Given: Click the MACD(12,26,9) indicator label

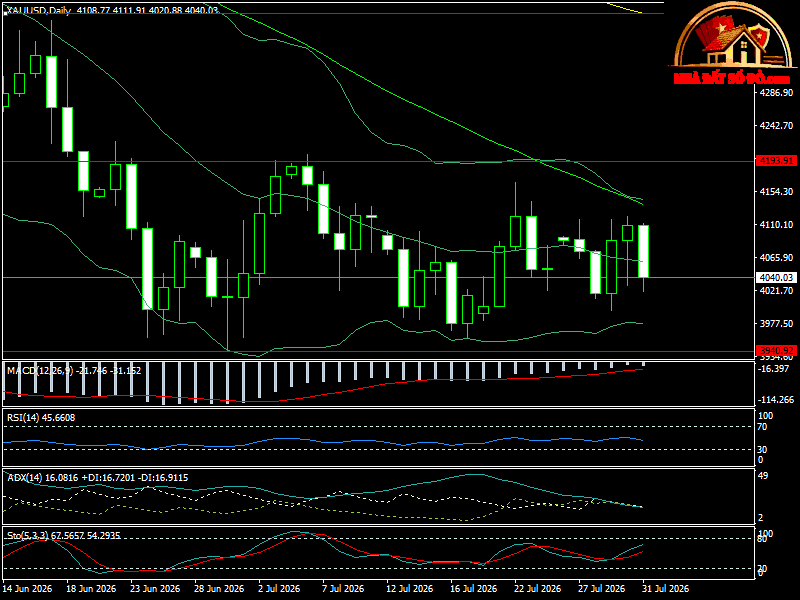Looking at the screenshot, I should coord(74,371).
